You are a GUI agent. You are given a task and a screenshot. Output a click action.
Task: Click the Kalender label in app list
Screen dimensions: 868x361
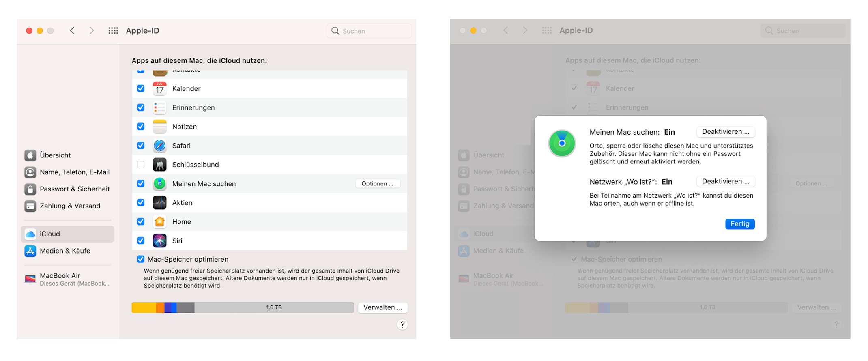187,88
